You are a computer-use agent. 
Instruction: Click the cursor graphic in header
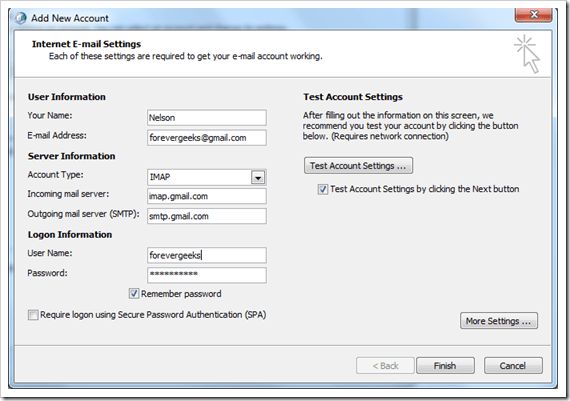(x=527, y=54)
